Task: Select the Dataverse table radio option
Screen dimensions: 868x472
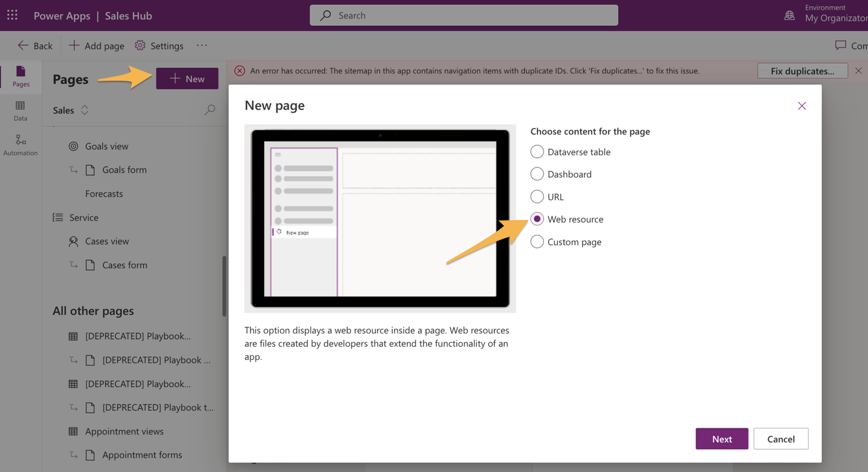Action: 537,152
